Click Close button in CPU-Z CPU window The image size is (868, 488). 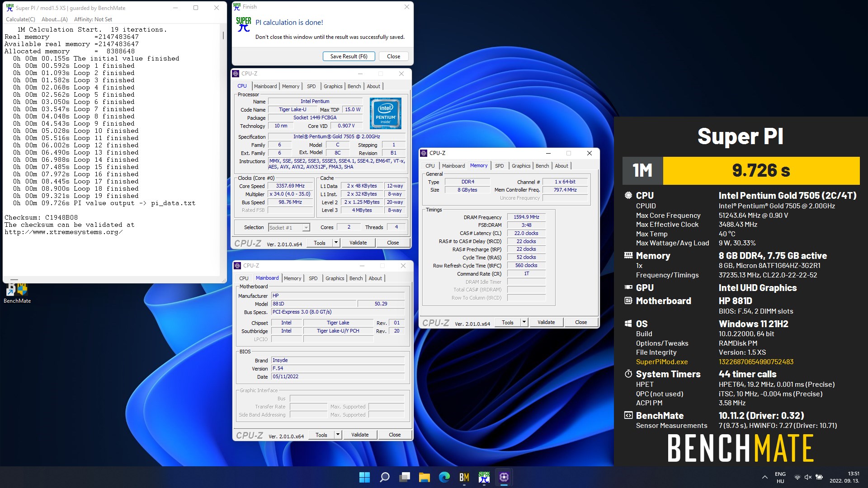pos(393,243)
